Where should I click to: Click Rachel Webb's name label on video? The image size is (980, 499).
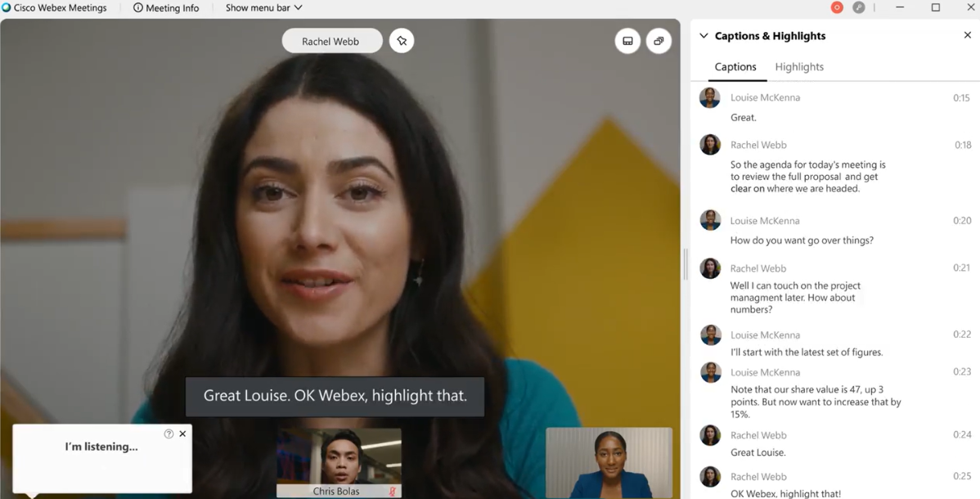pos(331,40)
